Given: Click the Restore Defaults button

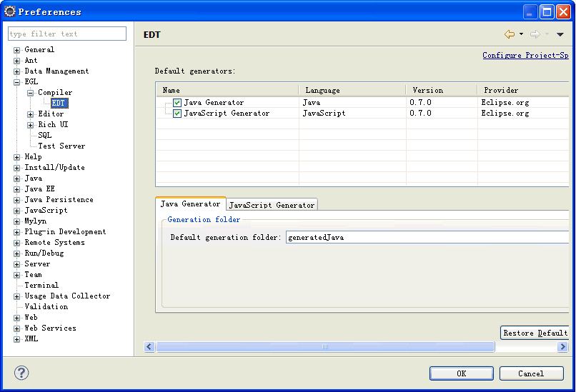Looking at the screenshot, I should [x=535, y=333].
